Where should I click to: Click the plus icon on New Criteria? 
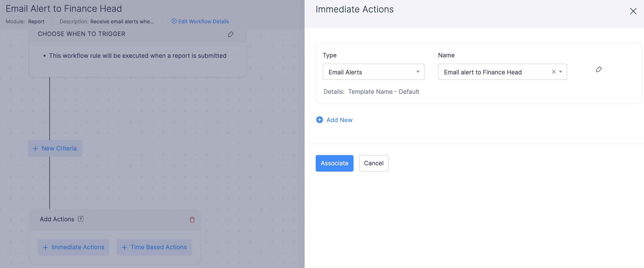coord(35,148)
